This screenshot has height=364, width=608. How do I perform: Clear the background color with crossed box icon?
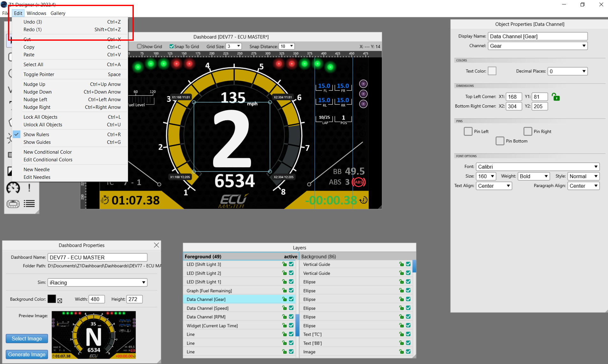click(60, 300)
